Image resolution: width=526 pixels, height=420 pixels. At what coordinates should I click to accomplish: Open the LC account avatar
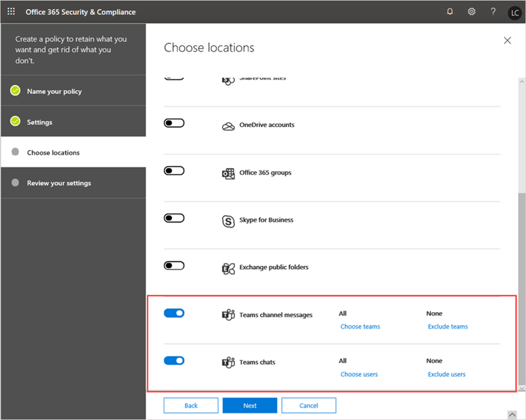(514, 13)
